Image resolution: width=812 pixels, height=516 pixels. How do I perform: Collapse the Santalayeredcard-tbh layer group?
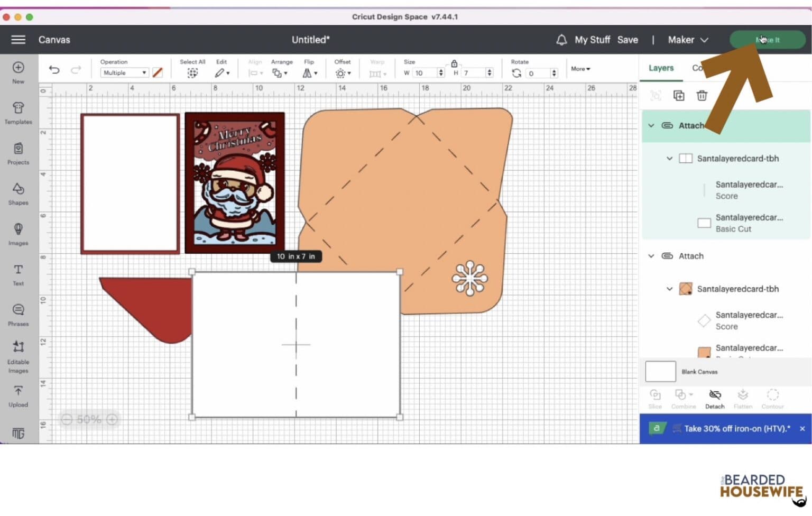tap(670, 158)
